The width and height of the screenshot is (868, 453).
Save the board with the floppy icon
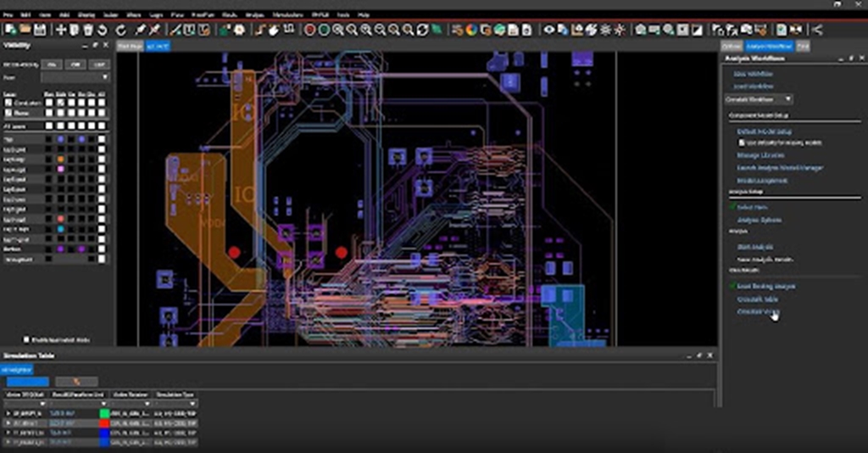click(39, 30)
